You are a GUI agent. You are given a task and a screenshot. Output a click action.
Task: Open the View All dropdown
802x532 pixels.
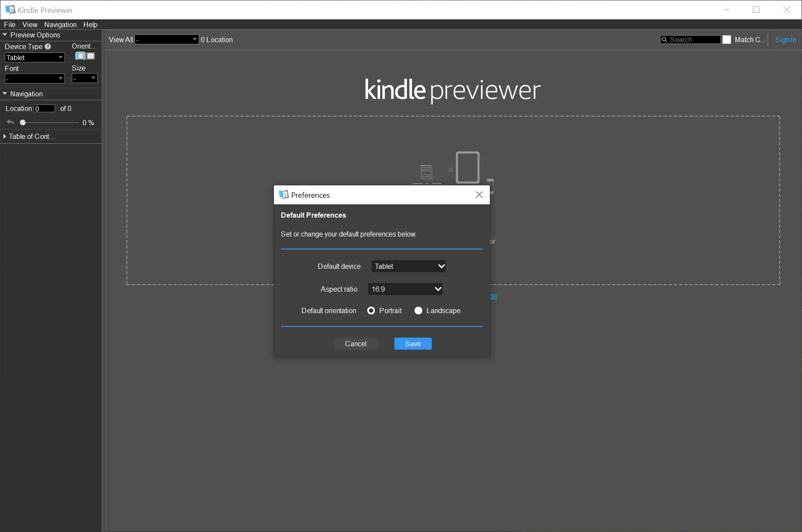coord(167,40)
